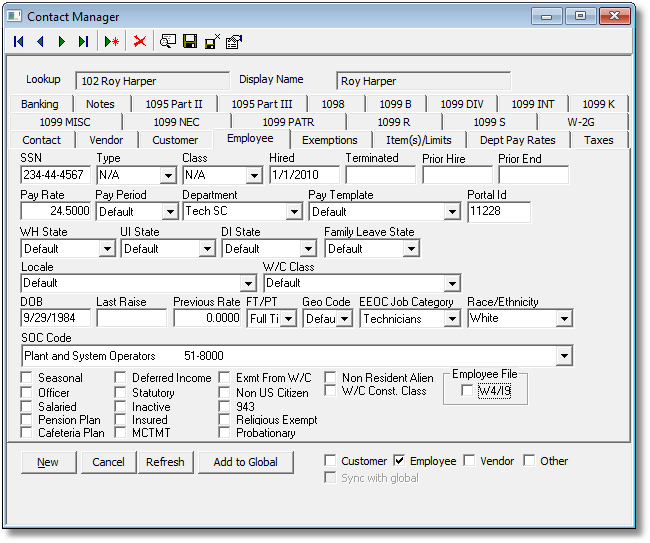Click the save and close icon
Screen dimensions: 650x543
pos(212,41)
